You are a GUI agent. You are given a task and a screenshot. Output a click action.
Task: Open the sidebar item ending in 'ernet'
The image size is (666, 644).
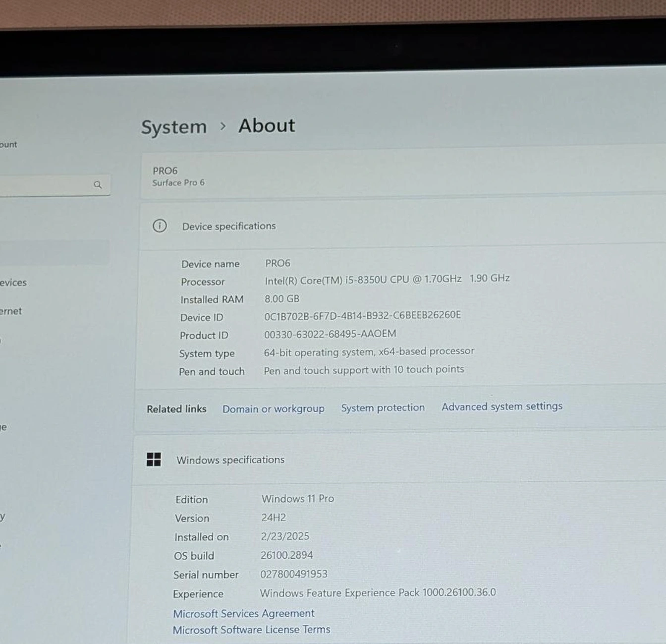coord(11,311)
